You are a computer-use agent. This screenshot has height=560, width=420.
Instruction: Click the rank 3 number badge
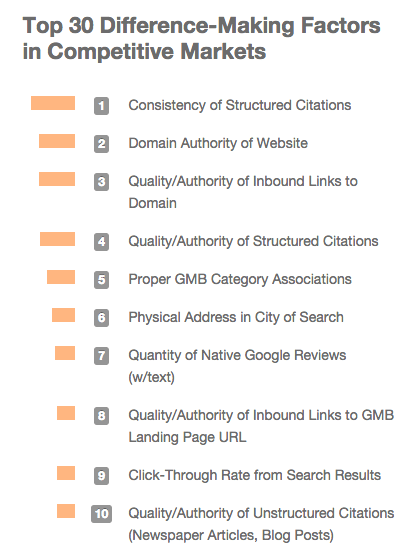[101, 182]
